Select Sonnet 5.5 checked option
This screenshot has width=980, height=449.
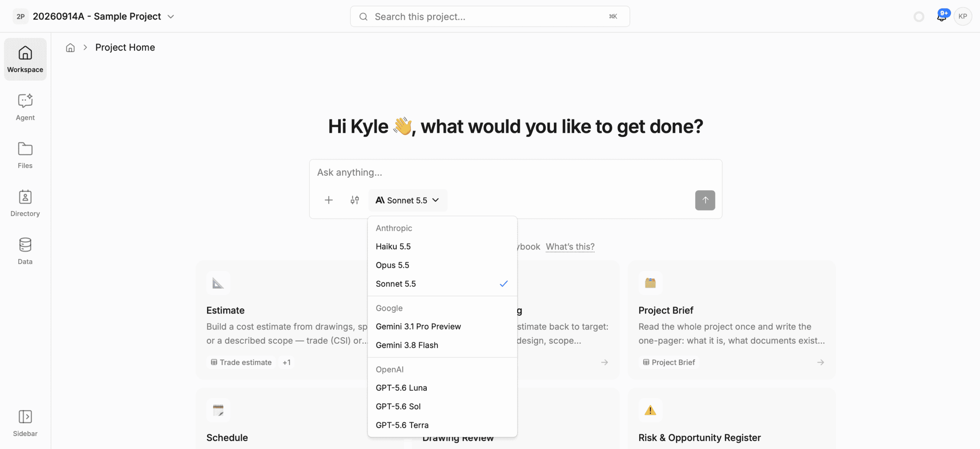point(442,284)
